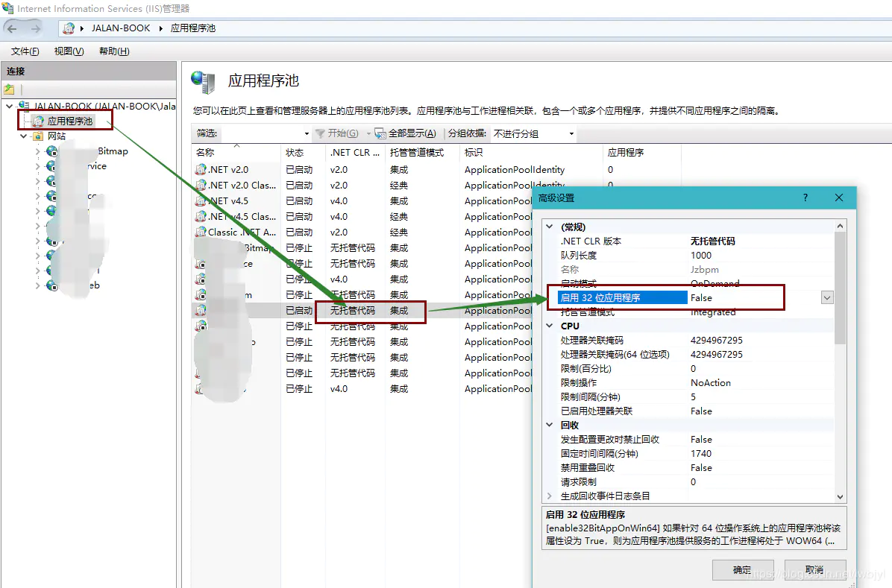This screenshot has height=588, width=892.
Task: Expand the 生成回收事件日志条目 section
Action: (x=550, y=496)
